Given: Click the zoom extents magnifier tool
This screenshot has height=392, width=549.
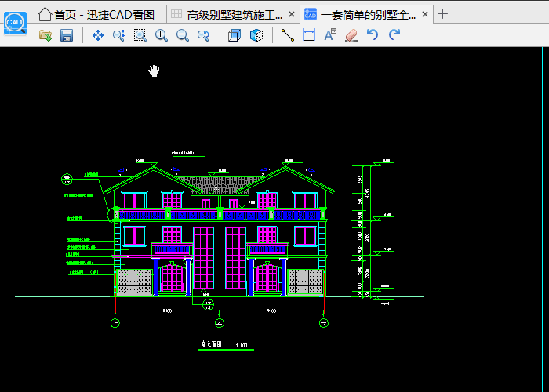Looking at the screenshot, I should coord(118,35).
